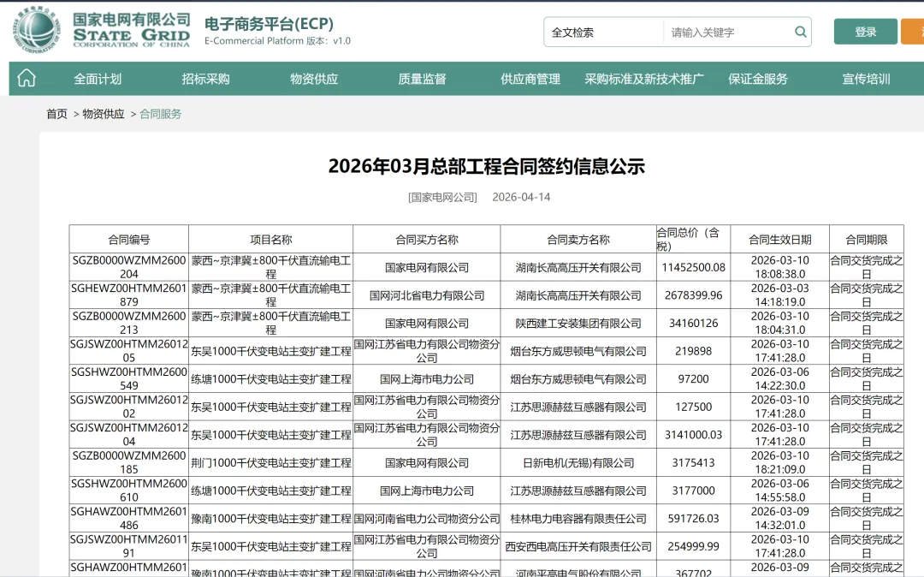Screen dimensions: 924x577
Task: Open the 保证金服务 menu
Action: pos(757,78)
